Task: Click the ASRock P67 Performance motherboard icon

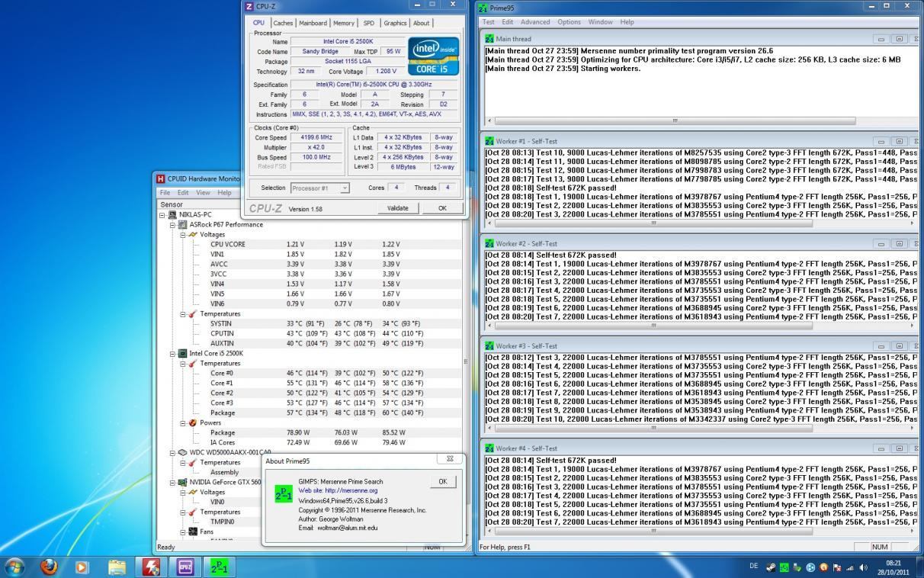Action: [183, 224]
